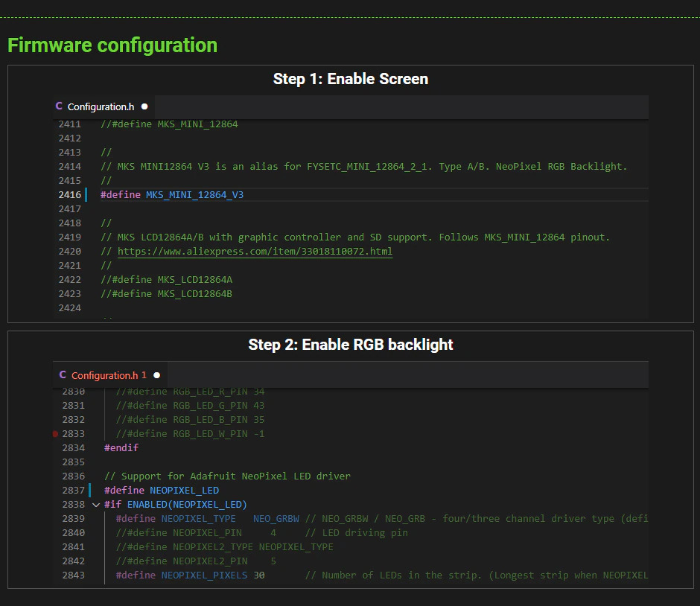Click line number 2423

[70, 293]
